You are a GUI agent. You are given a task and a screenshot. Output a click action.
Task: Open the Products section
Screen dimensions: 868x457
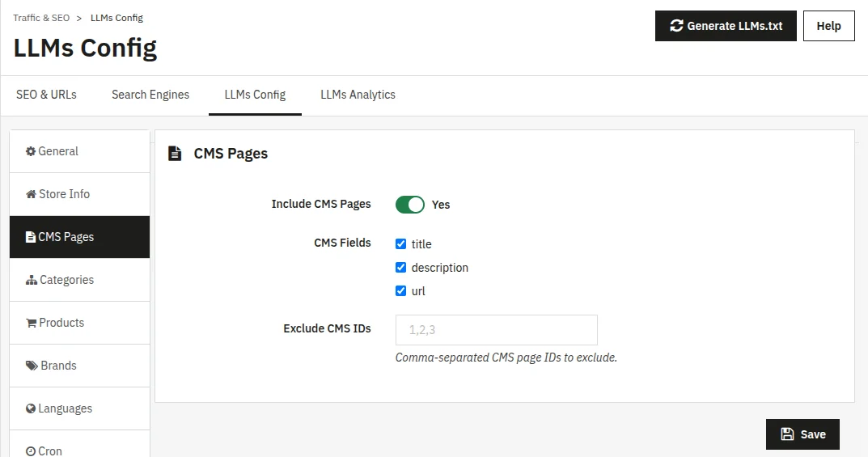click(x=80, y=323)
